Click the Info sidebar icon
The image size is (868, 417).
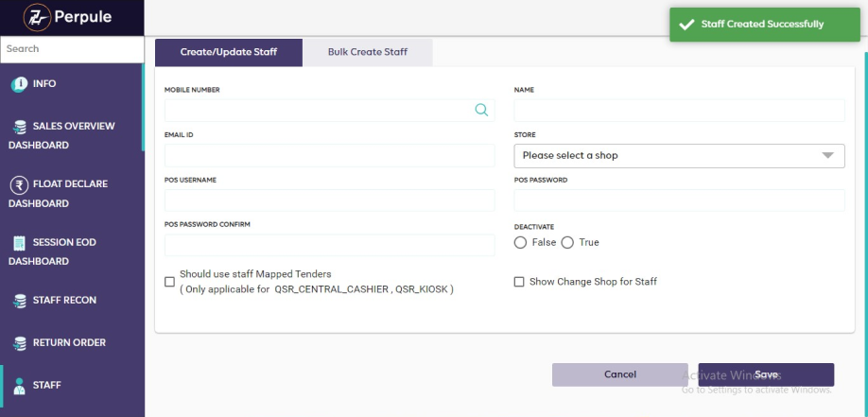pyautogui.click(x=19, y=84)
